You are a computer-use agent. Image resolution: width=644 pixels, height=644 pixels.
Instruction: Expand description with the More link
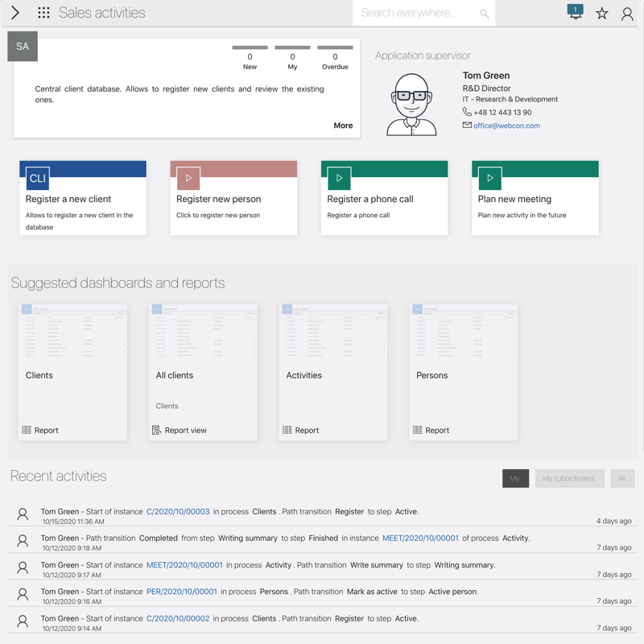[x=343, y=126]
